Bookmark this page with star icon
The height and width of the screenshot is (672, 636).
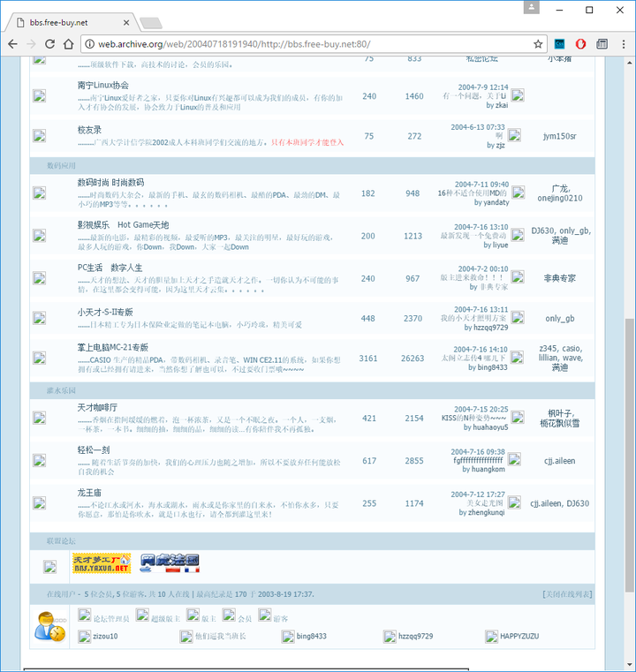tap(538, 43)
